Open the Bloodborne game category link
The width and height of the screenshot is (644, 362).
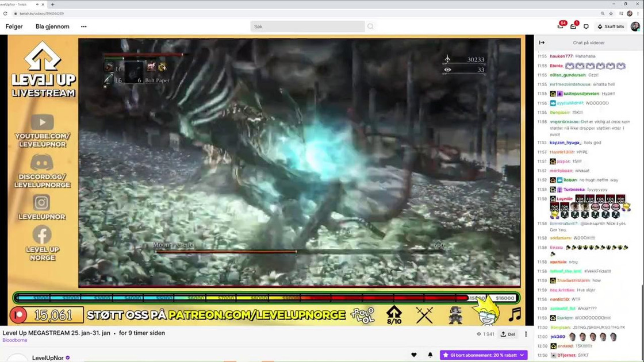tap(14, 340)
